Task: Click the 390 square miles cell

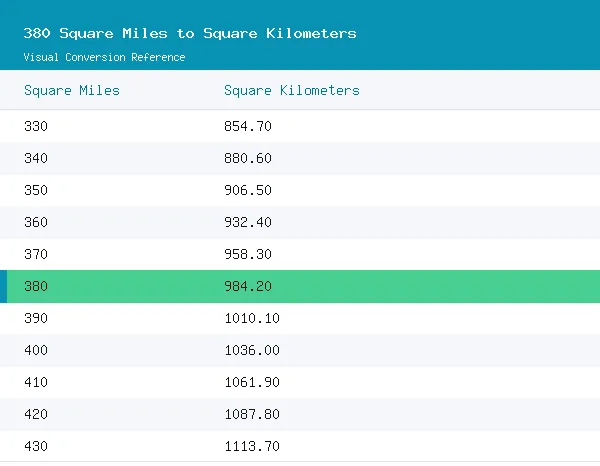Action: coord(36,318)
